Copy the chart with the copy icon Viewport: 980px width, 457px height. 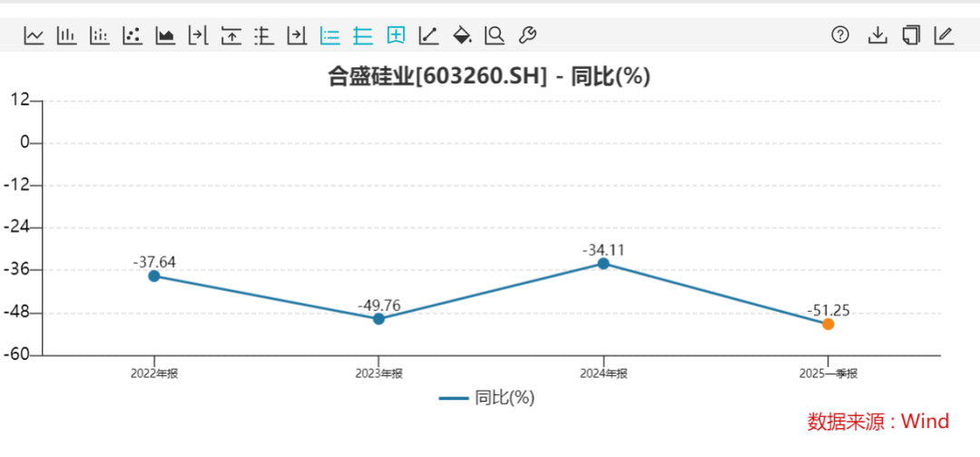[x=911, y=35]
